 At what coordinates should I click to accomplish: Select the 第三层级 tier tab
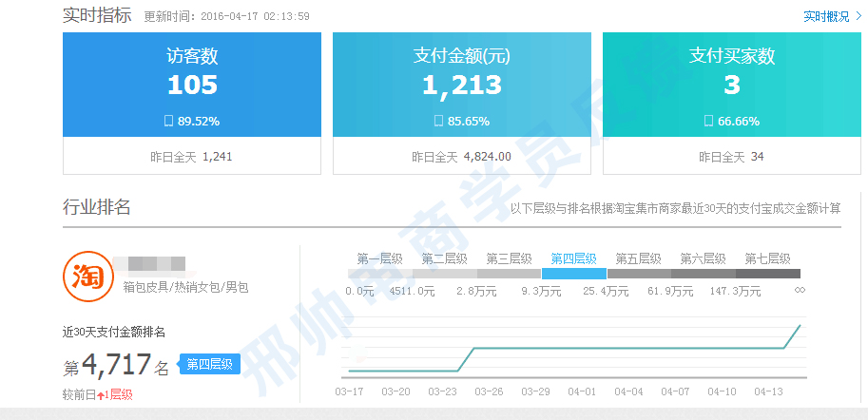pos(509,258)
